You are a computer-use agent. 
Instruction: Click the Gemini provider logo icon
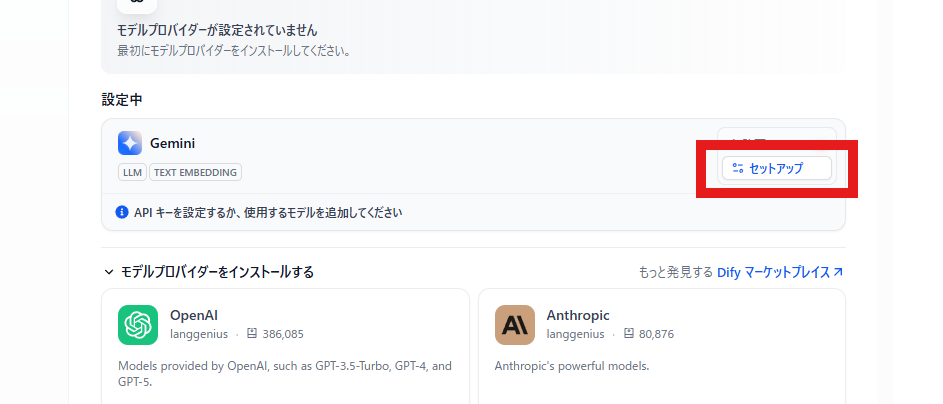[x=130, y=143]
